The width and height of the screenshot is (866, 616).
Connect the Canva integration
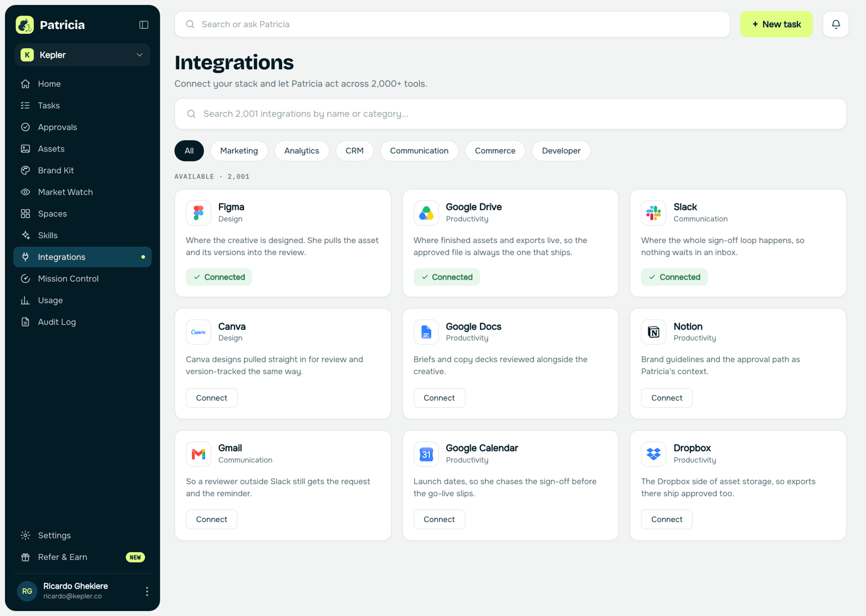[x=212, y=398]
